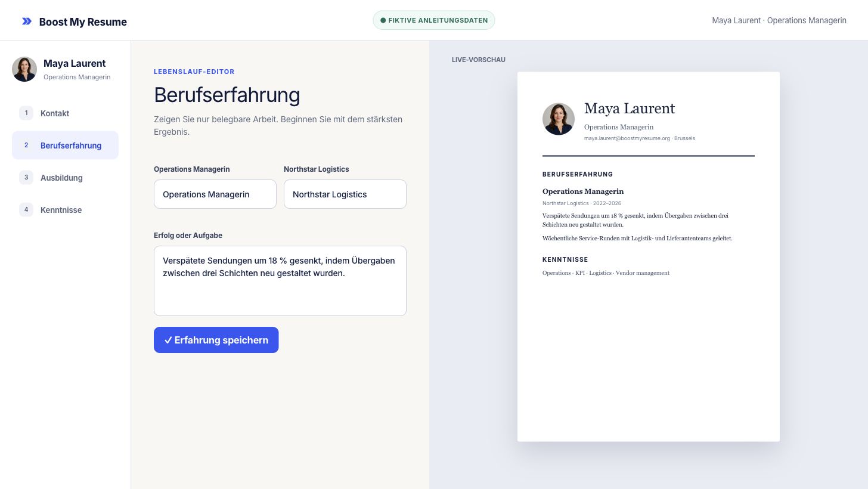Click the Kenntnisse section heading in the preview

click(565, 260)
